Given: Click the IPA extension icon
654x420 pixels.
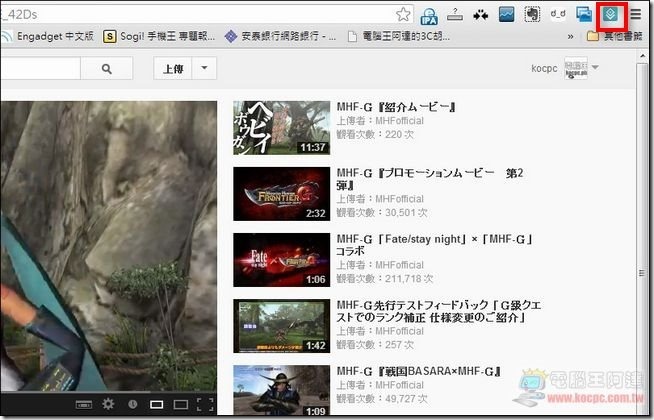Looking at the screenshot, I should (430, 15).
